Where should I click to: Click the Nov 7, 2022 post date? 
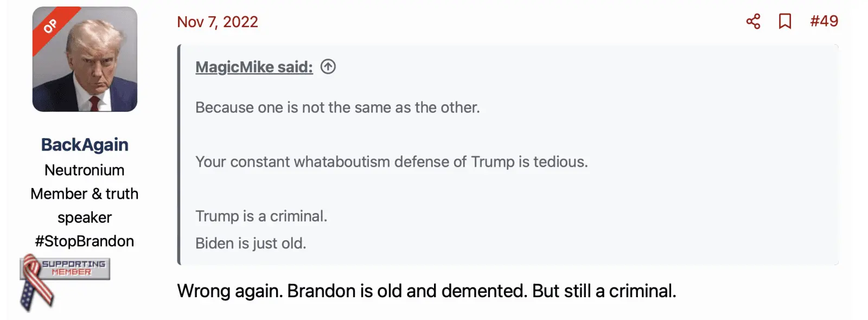[217, 22]
